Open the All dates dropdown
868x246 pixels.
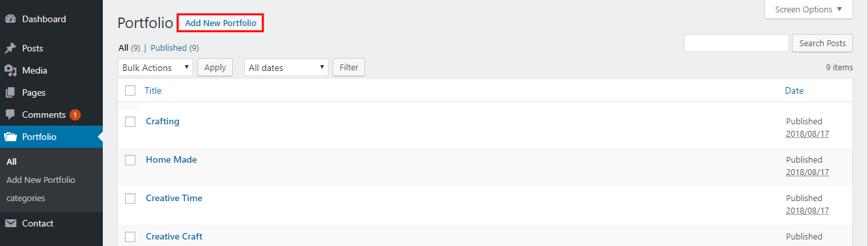pos(286,68)
